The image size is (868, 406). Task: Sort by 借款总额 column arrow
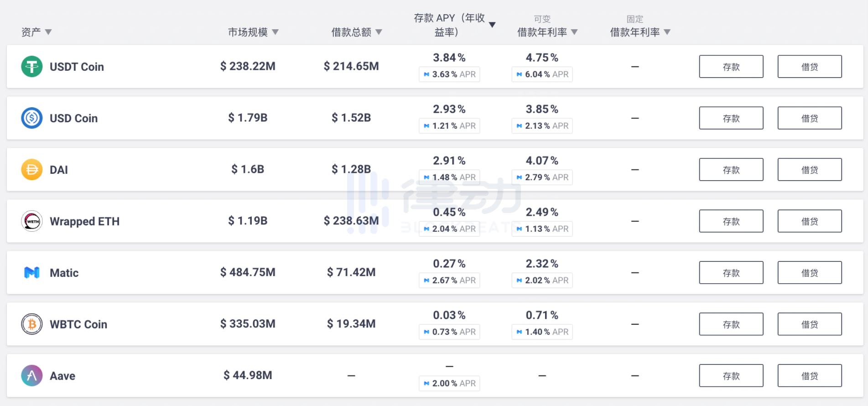pos(379,32)
